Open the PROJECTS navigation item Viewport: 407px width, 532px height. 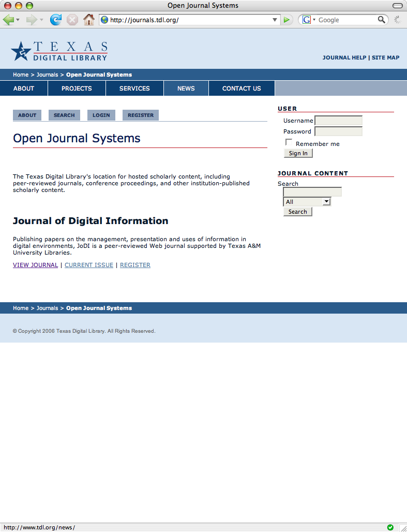[x=77, y=88]
